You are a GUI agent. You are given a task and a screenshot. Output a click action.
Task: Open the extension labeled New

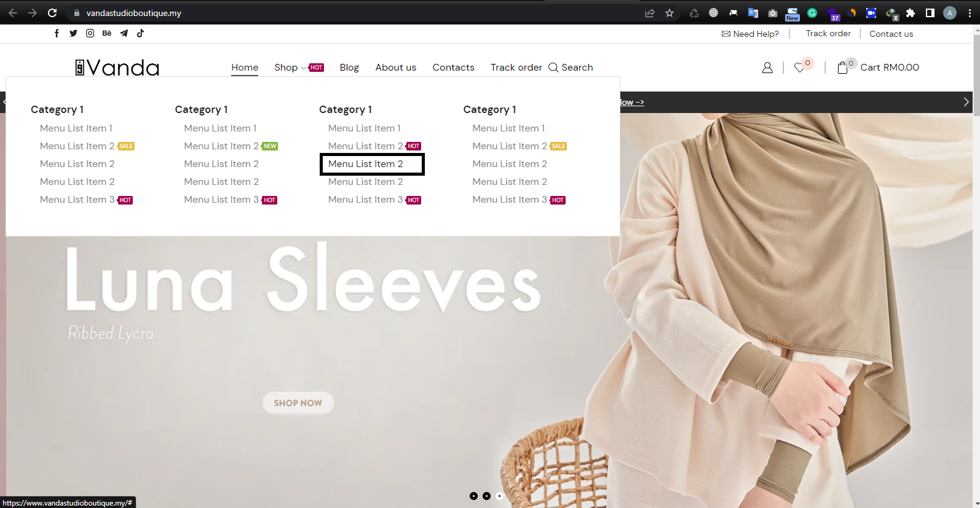pos(792,14)
